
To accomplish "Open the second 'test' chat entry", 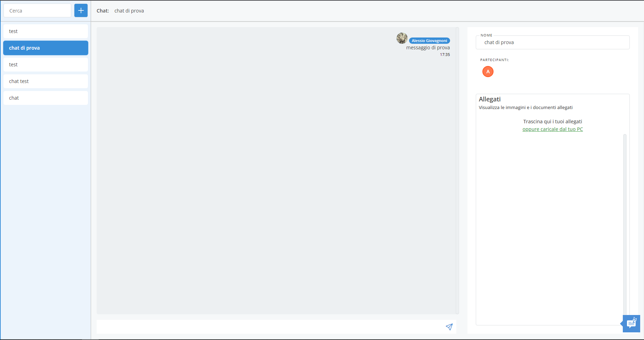I will coord(46,65).
